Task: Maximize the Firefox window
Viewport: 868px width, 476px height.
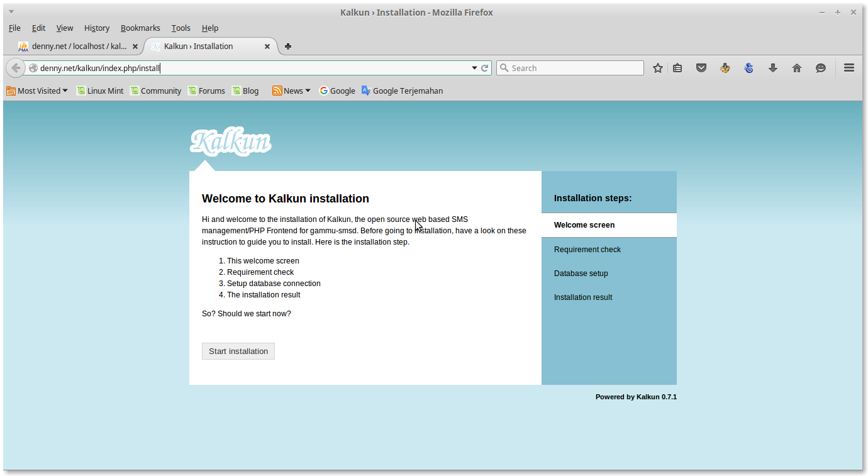Action: coord(838,12)
